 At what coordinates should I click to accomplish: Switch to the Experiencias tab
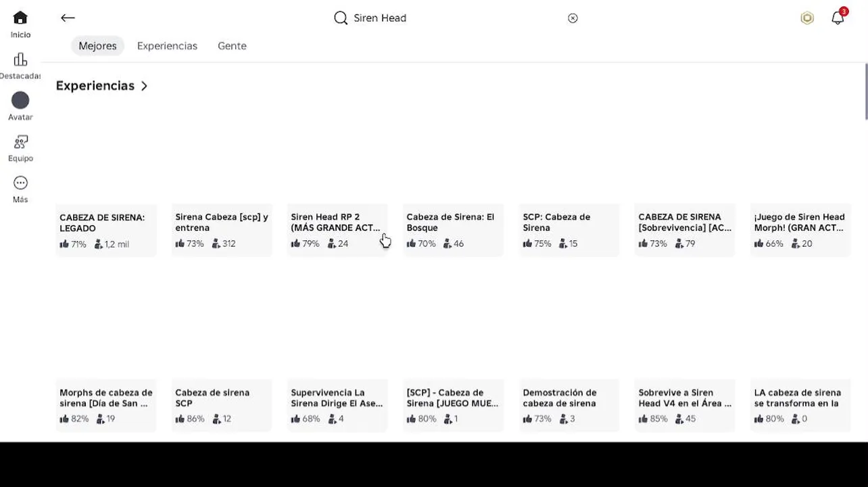point(167,46)
